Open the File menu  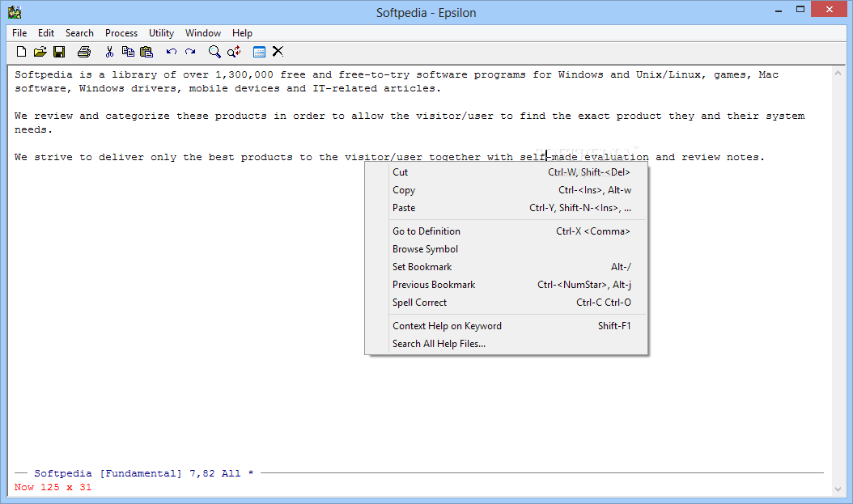19,33
